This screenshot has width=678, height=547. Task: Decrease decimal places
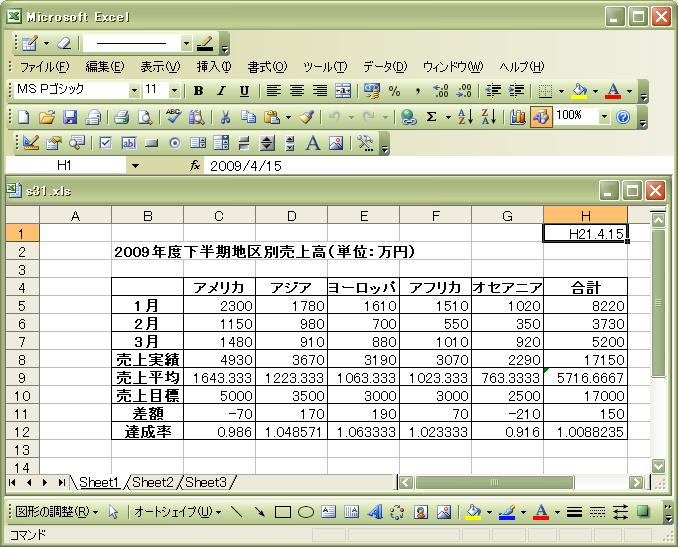(x=464, y=91)
